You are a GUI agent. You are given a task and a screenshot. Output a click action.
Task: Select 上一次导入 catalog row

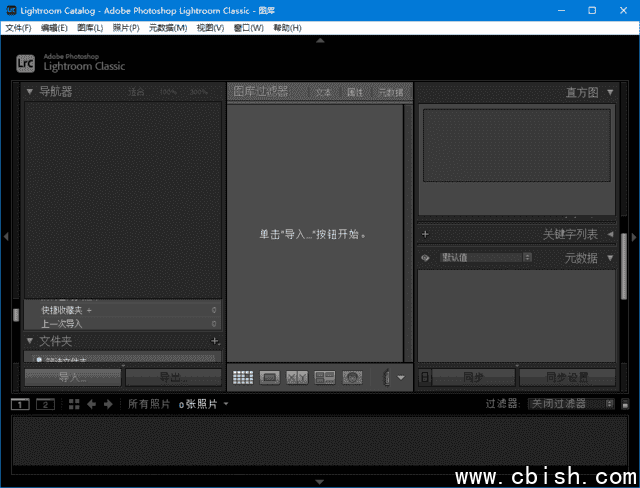(122, 324)
